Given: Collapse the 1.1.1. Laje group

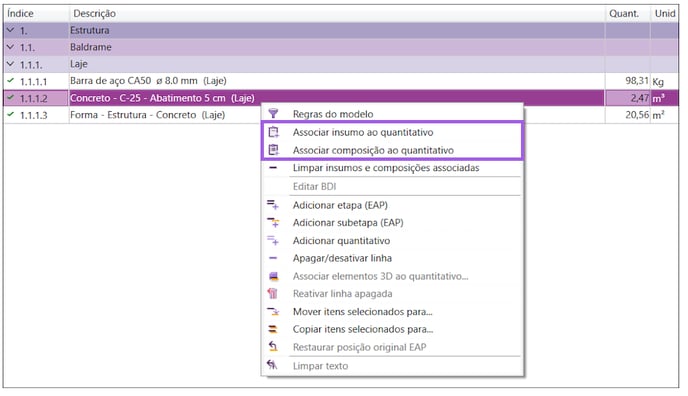Looking at the screenshot, I should coord(11,64).
